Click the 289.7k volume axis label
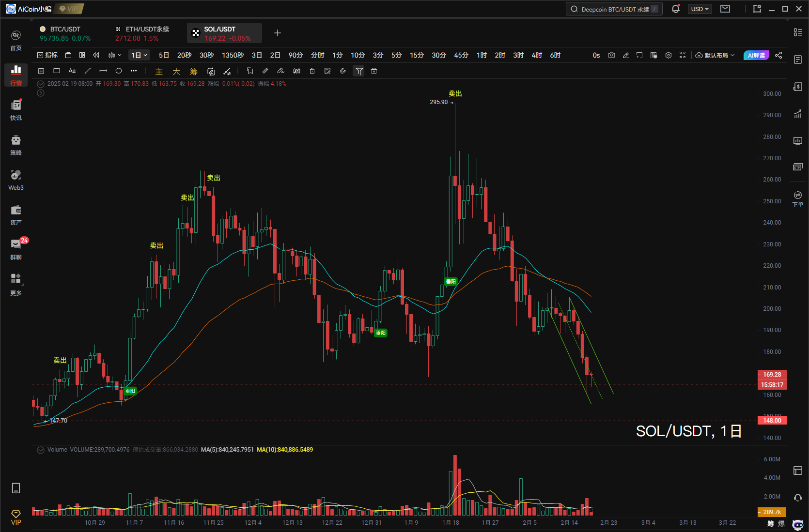 tap(772, 512)
